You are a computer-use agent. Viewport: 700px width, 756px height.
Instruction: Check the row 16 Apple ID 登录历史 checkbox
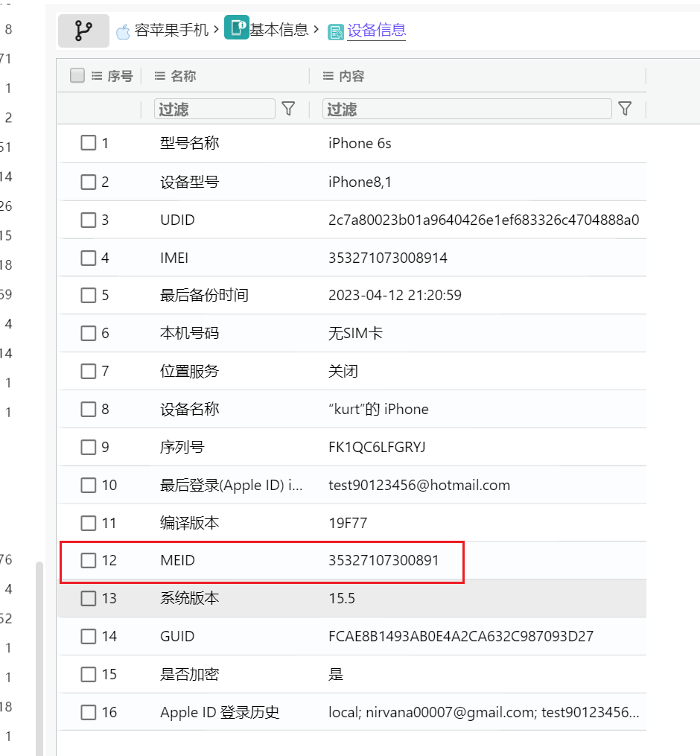88,712
